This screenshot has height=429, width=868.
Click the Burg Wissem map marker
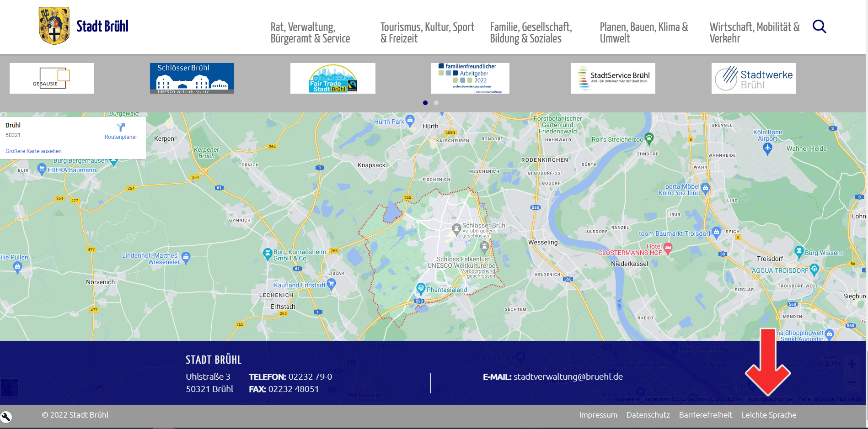(799, 251)
